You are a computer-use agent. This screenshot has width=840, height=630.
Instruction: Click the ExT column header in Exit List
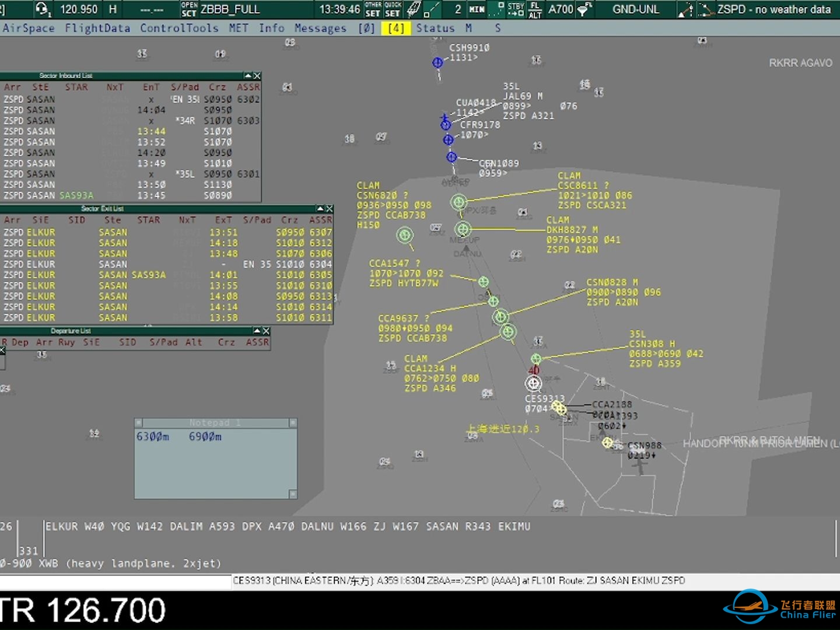[x=223, y=220]
